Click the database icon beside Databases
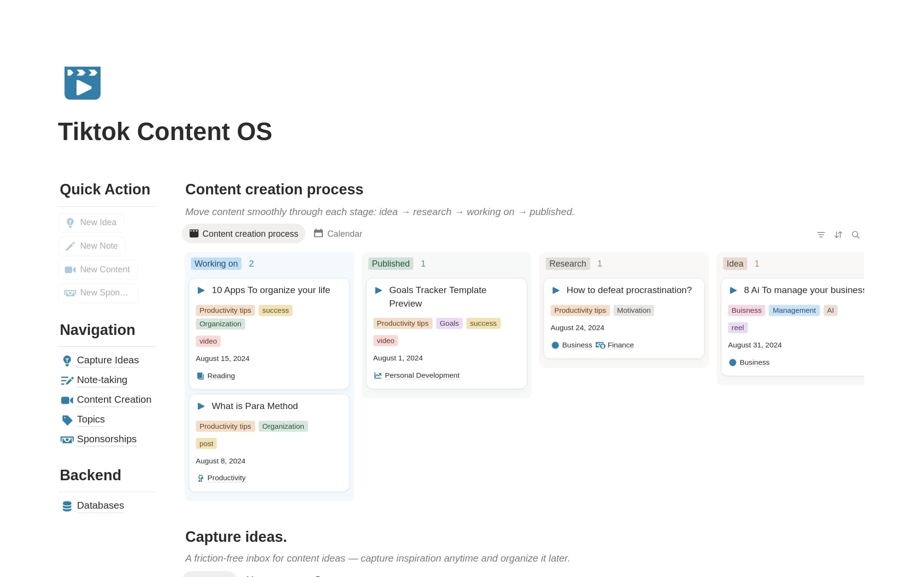This screenshot has width=924, height=577. (x=67, y=506)
